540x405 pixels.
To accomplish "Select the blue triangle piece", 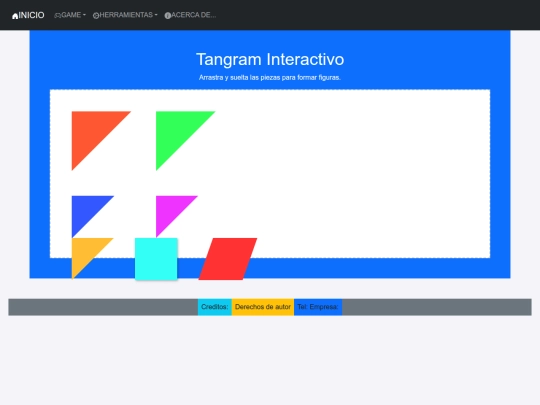I will (x=85, y=209).
